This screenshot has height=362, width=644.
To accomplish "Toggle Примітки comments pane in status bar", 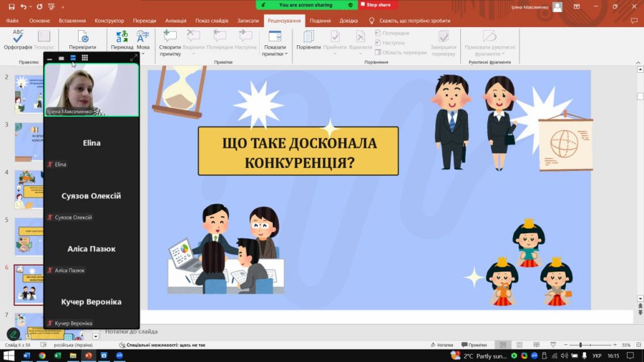I will coord(474,345).
